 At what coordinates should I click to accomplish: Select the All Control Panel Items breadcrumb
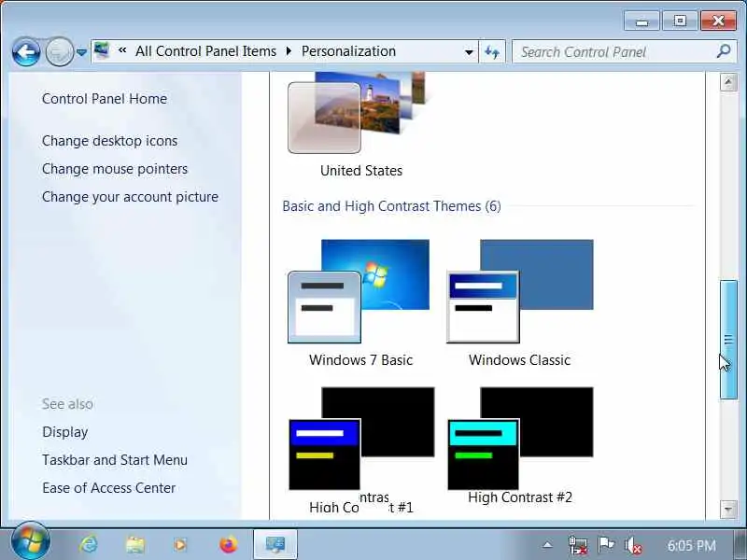[x=205, y=51]
